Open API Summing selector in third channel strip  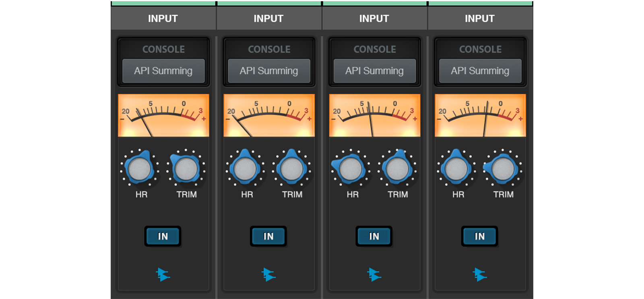tap(375, 71)
